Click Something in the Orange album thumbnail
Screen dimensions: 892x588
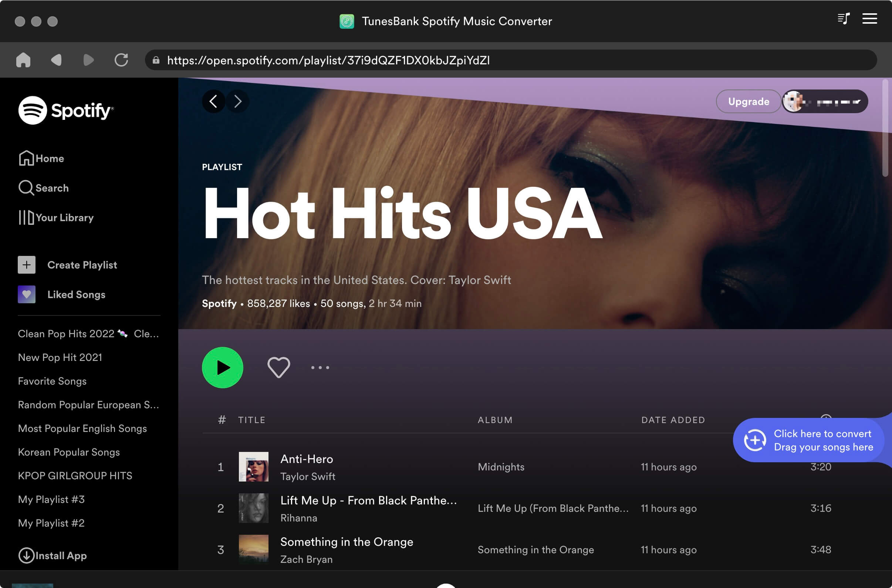tap(253, 550)
